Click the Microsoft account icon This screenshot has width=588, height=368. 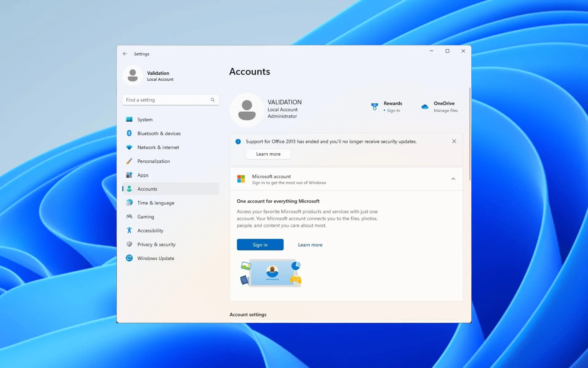[x=241, y=179]
